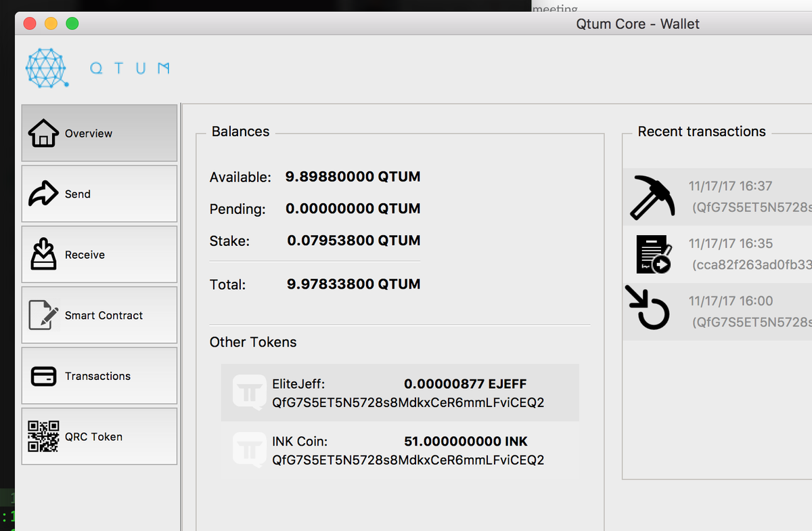Click the Available balance 9.89880000 QTUM
This screenshot has height=531, width=812.
353,177
